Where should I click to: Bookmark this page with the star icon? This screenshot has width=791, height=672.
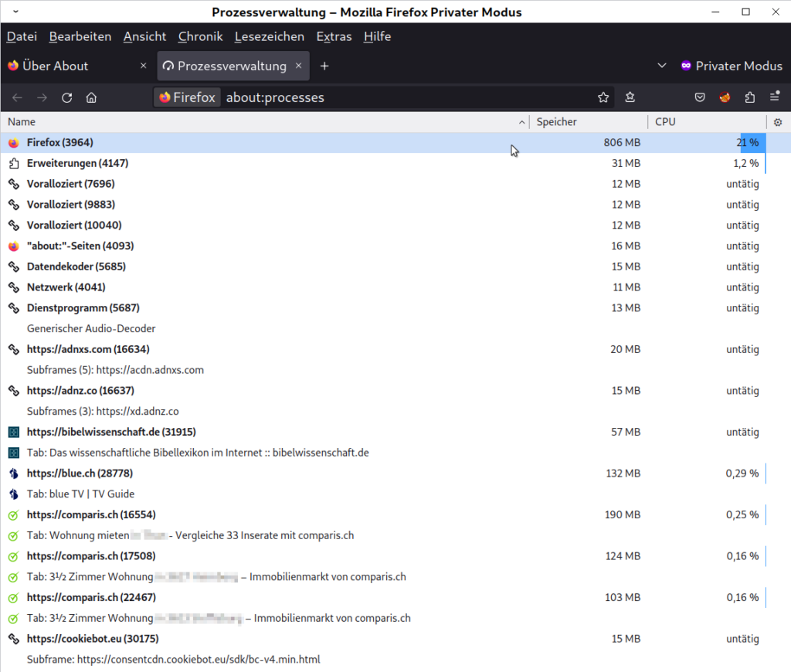[603, 97]
